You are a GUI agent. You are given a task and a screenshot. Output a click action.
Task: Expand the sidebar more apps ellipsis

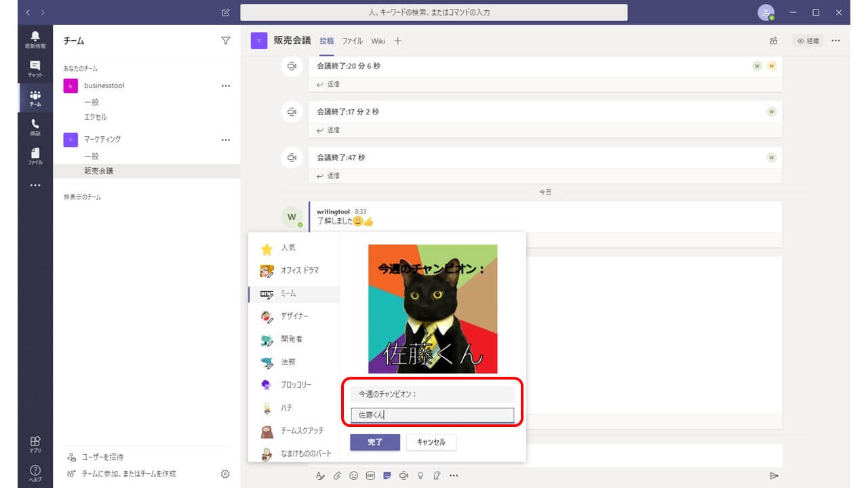pyautogui.click(x=35, y=185)
